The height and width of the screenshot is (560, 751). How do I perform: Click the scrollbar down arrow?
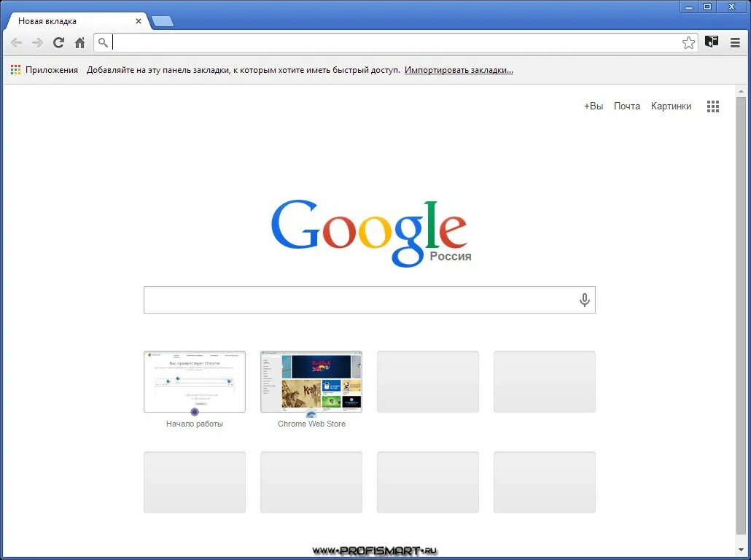coord(741,550)
